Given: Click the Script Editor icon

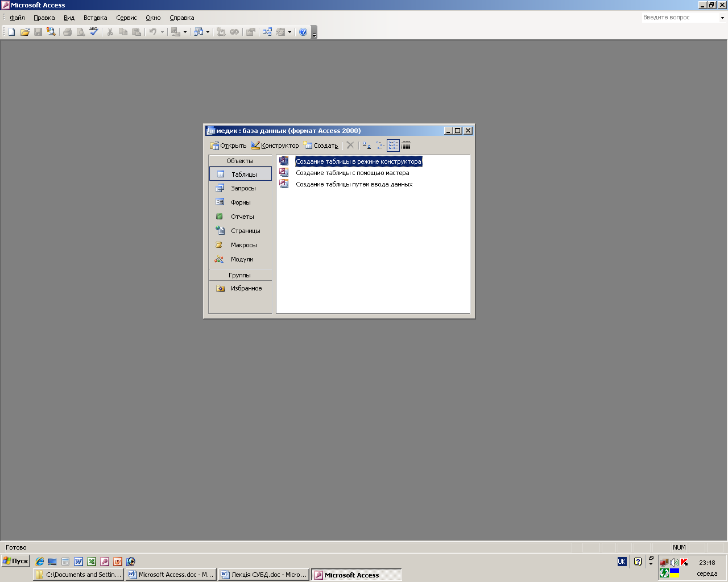Looking at the screenshot, I should [x=234, y=32].
